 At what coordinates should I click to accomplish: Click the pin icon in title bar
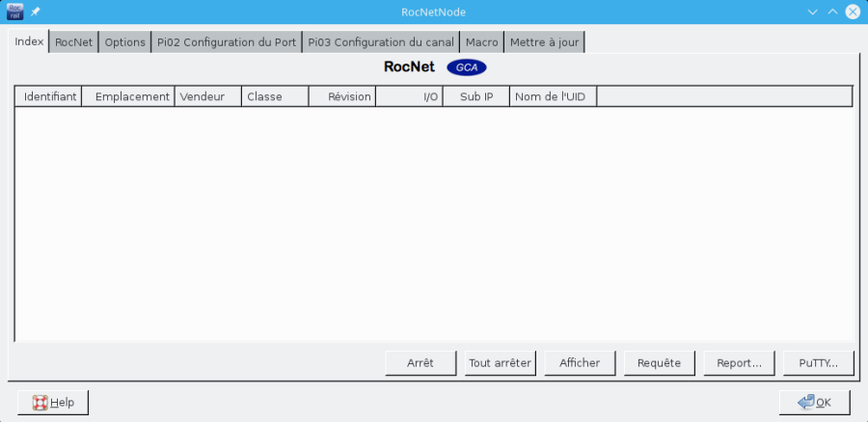pyautogui.click(x=36, y=13)
